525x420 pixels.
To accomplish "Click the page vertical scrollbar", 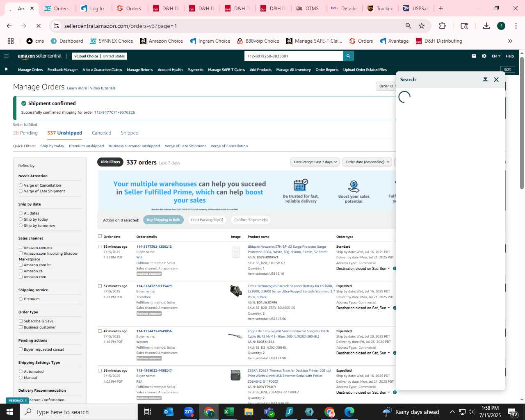I will point(522,123).
